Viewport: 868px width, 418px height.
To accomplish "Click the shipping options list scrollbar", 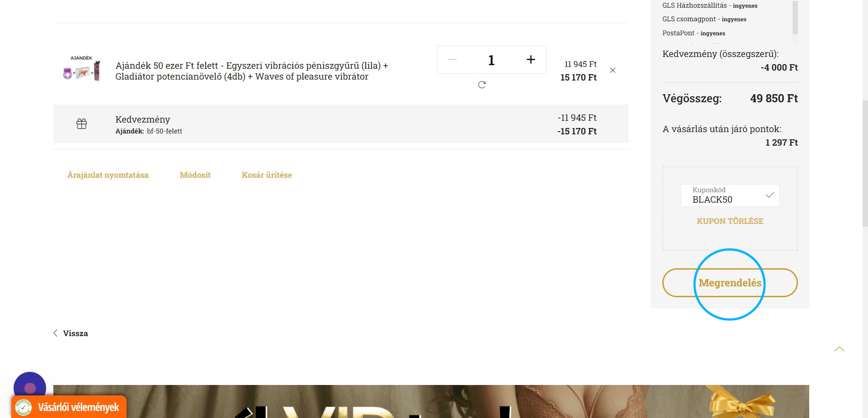I will coord(795,17).
